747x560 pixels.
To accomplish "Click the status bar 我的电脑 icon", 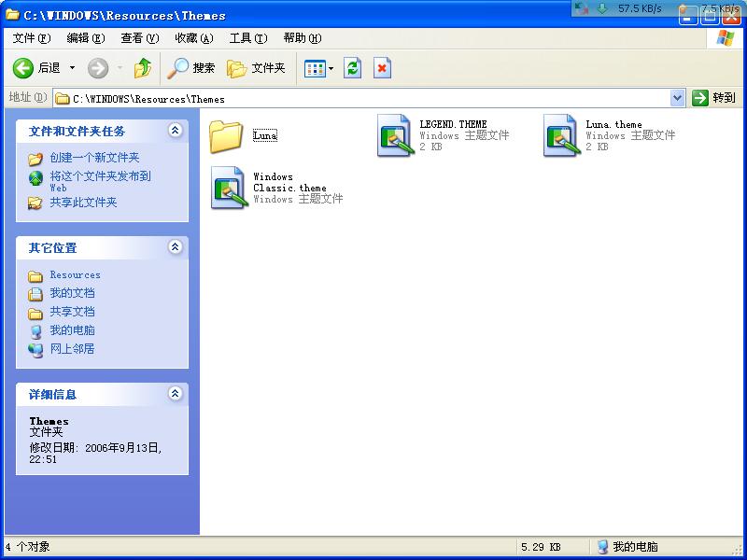I will 602,547.
